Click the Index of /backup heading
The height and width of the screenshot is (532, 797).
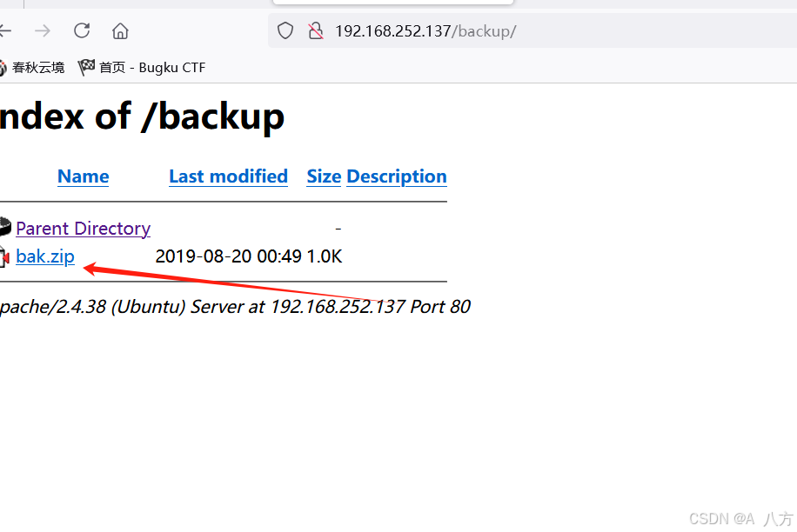(142, 116)
